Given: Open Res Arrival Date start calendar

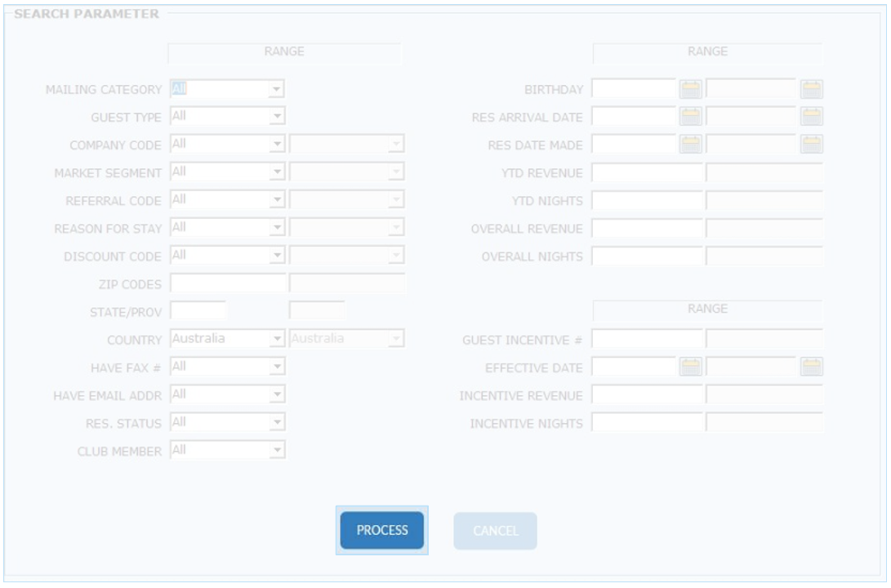Looking at the screenshot, I should pos(692,117).
